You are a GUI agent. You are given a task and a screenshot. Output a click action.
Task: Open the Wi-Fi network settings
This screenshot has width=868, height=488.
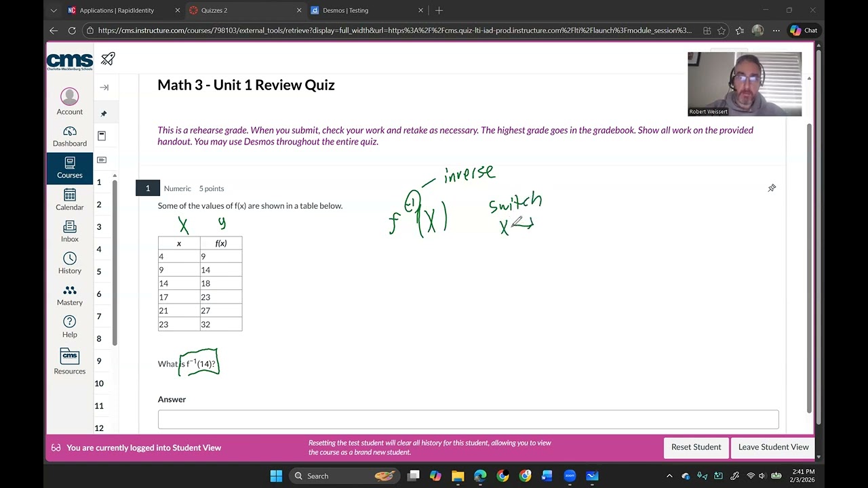click(751, 476)
